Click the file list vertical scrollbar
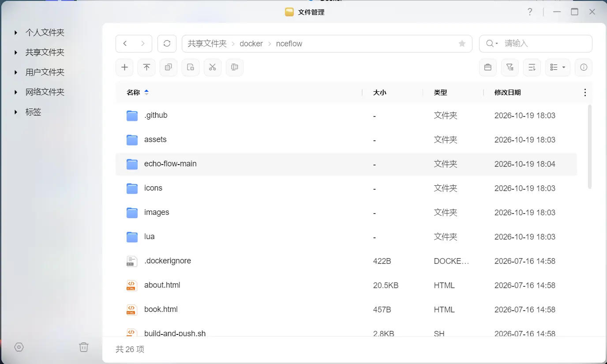This screenshot has height=364, width=607. (590, 147)
